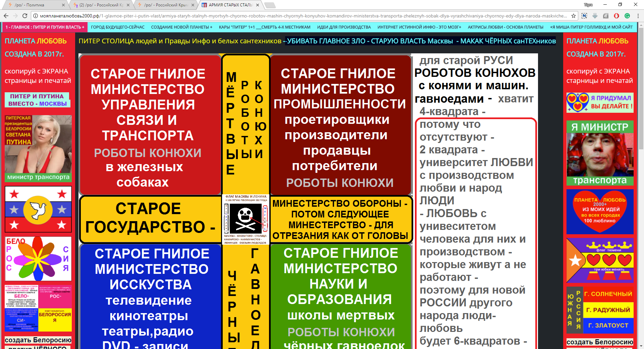Click the 'Г. СОЛНЕЧНЫЙ' city banner image
The image size is (644, 349).
pos(600,310)
